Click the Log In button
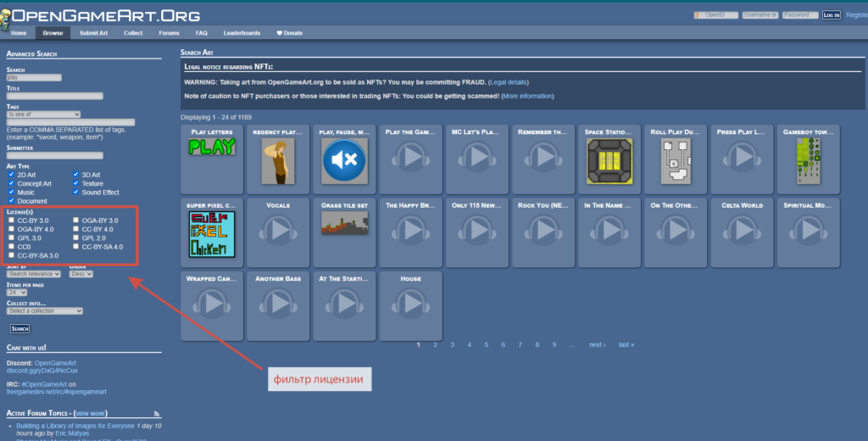Viewport: 868px width, 441px height. pos(832,15)
